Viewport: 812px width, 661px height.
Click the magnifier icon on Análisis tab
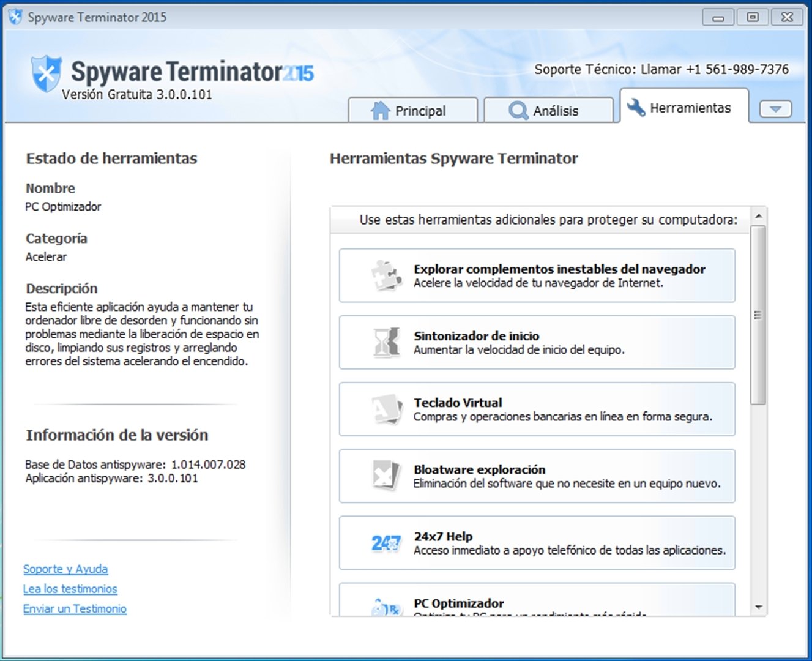click(518, 111)
